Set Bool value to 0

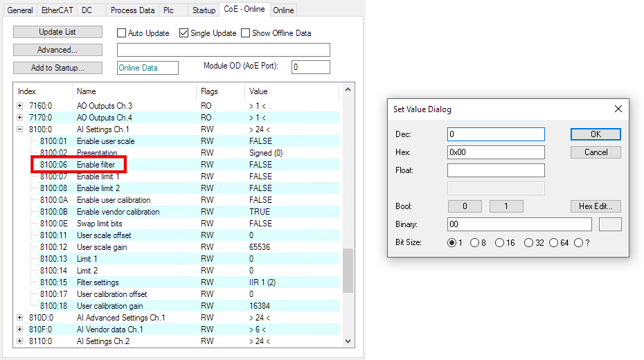click(x=465, y=206)
